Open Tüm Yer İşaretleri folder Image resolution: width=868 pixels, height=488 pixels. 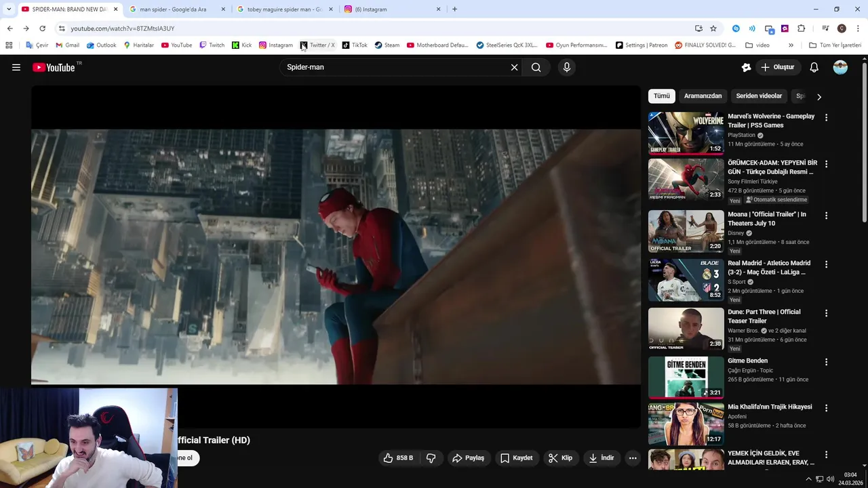point(835,45)
